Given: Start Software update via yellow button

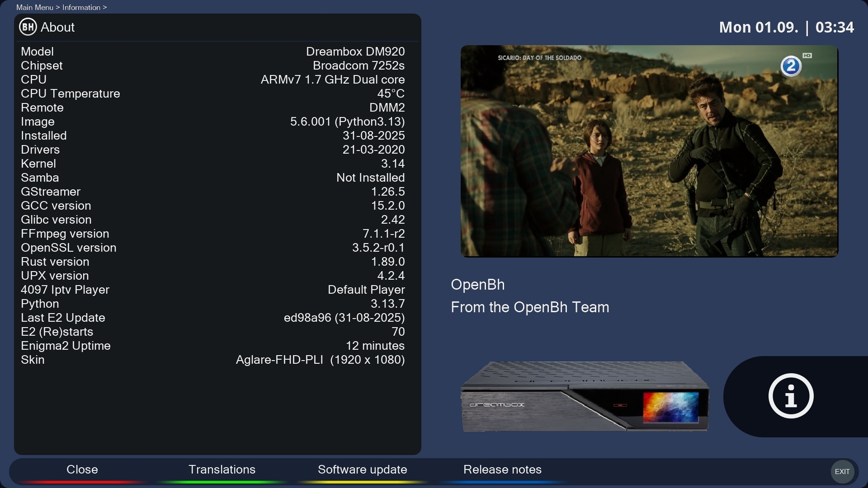Looking at the screenshot, I should 362,469.
